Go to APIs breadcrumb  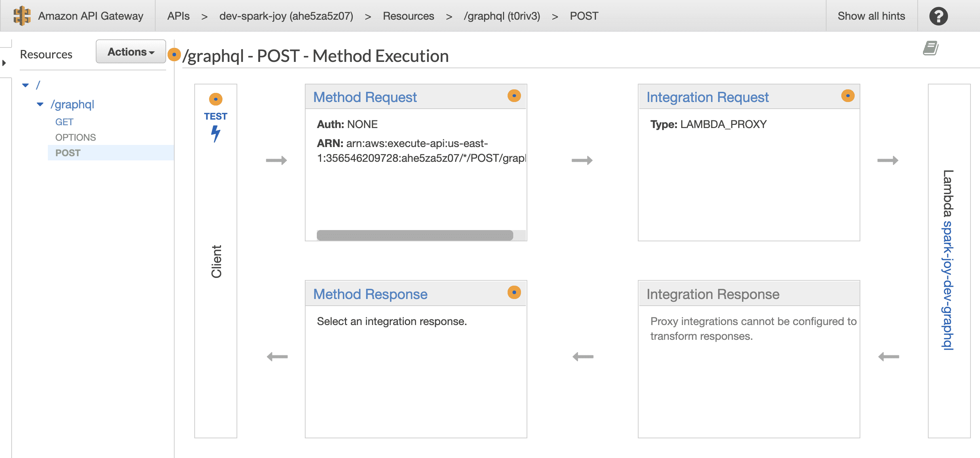coord(178,16)
